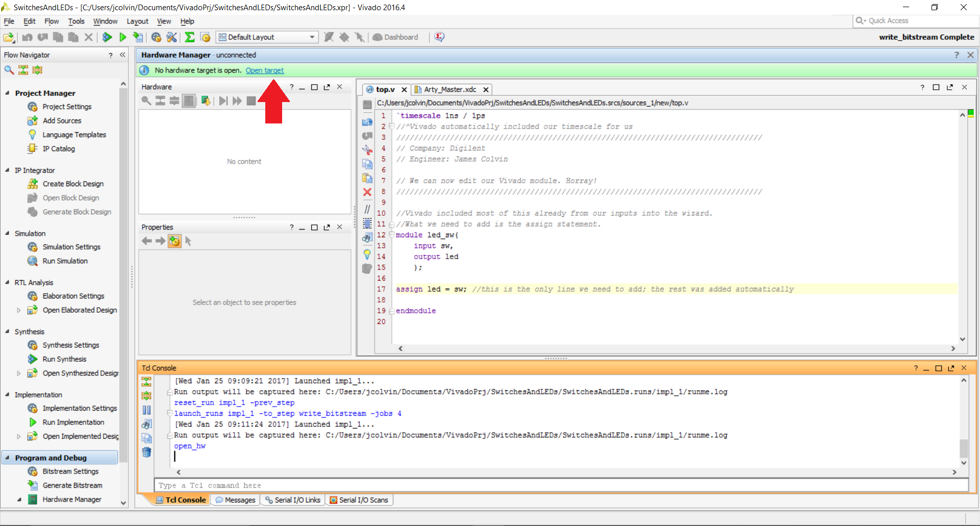
Task: Click the pause output icon in Tcl Console
Action: click(147, 410)
